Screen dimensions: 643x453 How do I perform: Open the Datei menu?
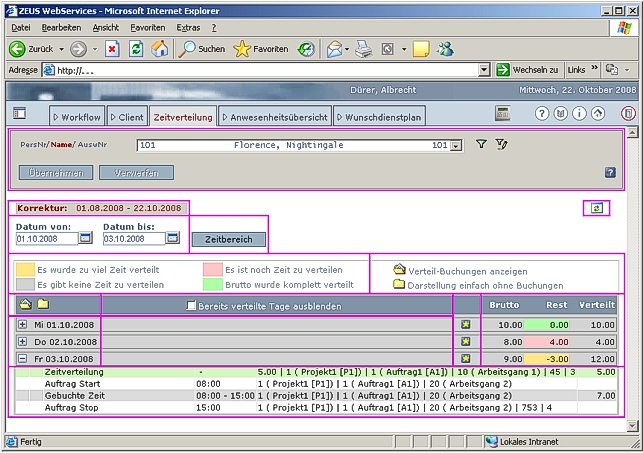tap(21, 28)
